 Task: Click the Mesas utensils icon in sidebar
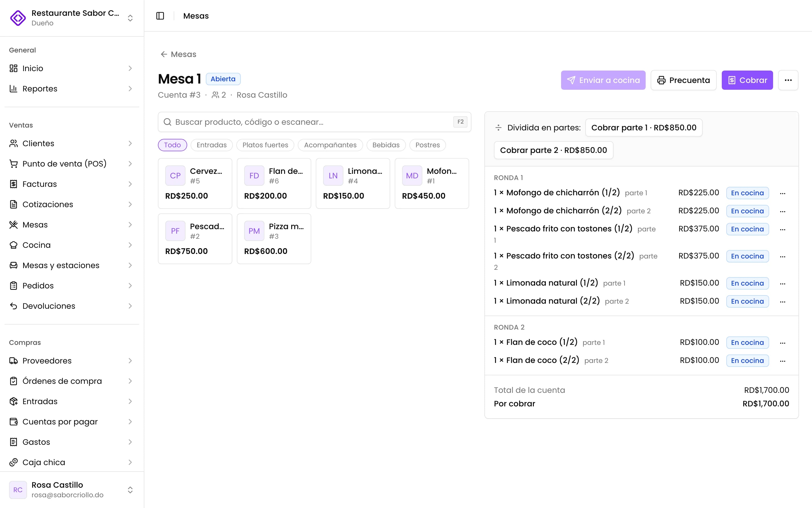[x=14, y=225]
